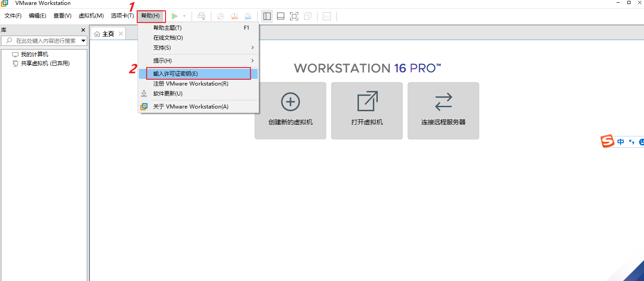
Task: Choose 输入许可证密钥(E) menu entry
Action: (198, 73)
